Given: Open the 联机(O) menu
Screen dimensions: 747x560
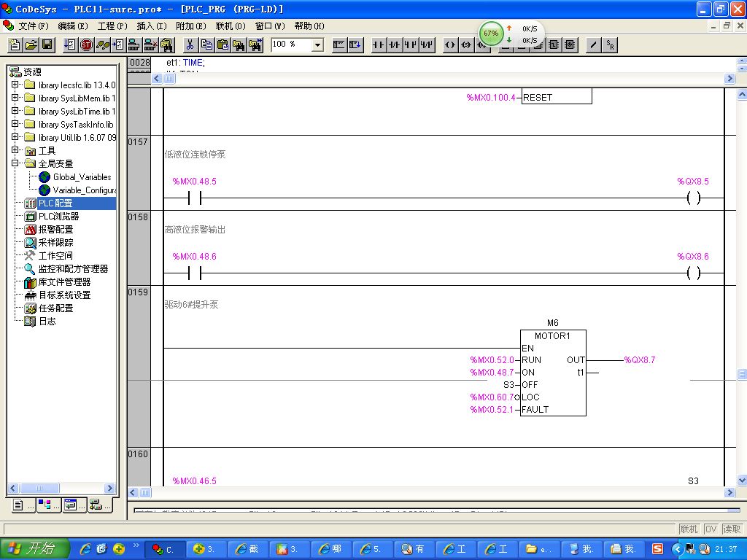Looking at the screenshot, I should point(231,26).
